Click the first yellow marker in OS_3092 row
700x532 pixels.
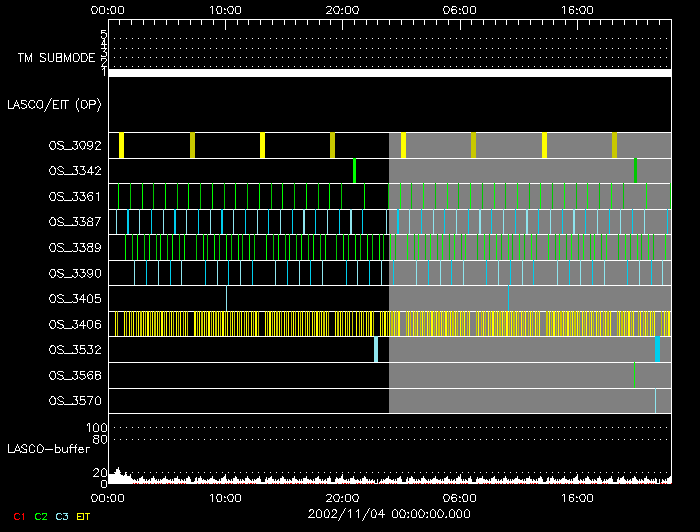121,145
